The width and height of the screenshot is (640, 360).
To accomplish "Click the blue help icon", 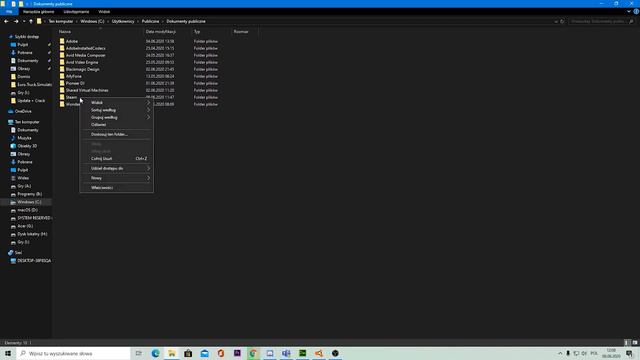I will pyautogui.click(x=636, y=12).
